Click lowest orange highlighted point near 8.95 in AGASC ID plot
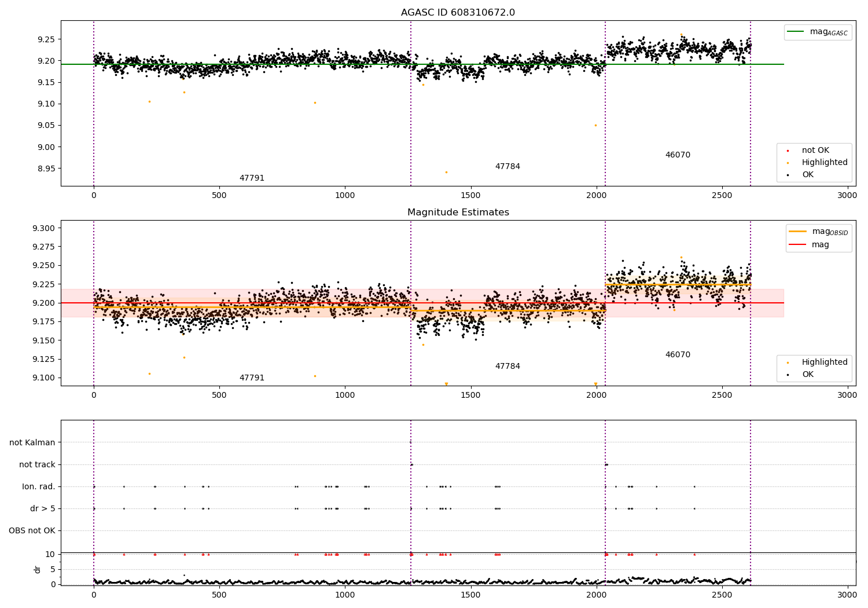Viewport: 868px width, 608px height. (x=446, y=172)
